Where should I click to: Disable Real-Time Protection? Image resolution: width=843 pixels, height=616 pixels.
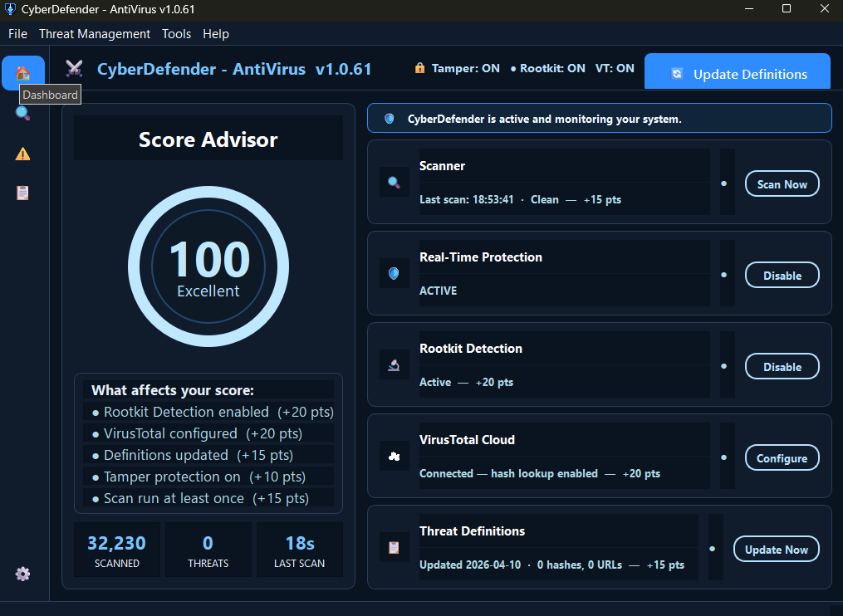[782, 276]
